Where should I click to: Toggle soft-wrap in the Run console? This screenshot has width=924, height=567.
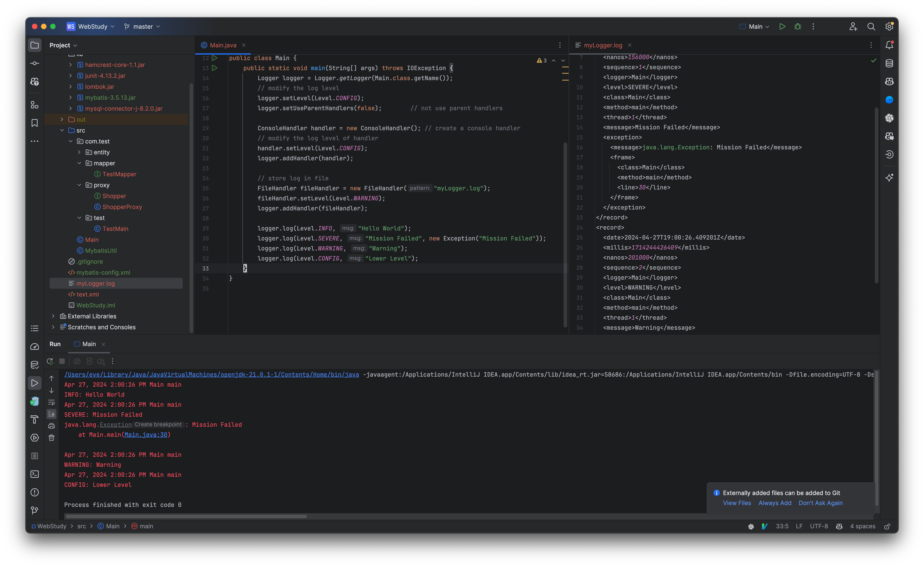(x=51, y=402)
